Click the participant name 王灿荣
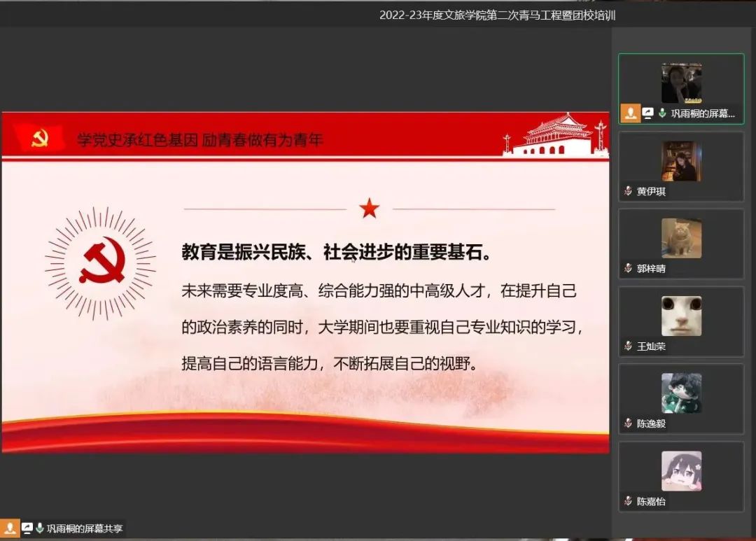This screenshot has width=756, height=541. click(x=651, y=346)
